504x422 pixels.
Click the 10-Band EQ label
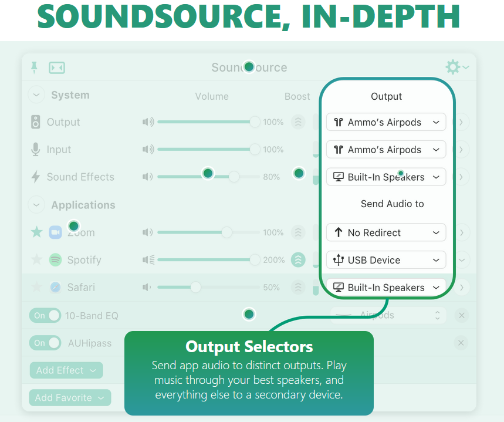click(92, 316)
